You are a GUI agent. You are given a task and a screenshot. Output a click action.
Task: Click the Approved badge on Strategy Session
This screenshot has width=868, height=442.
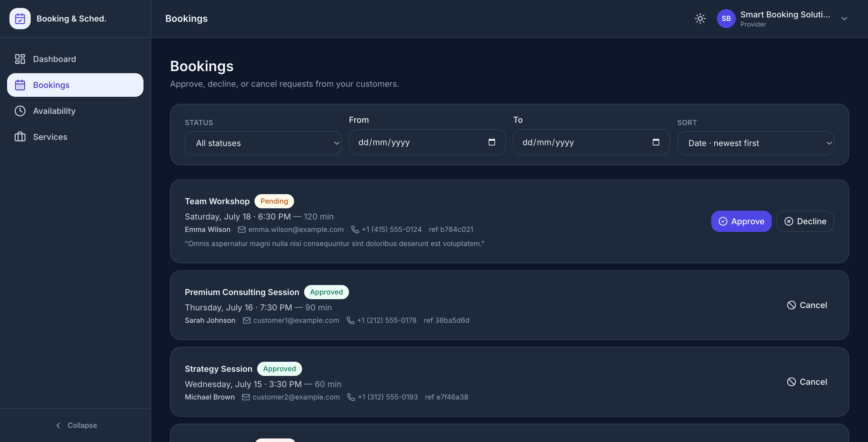click(279, 369)
